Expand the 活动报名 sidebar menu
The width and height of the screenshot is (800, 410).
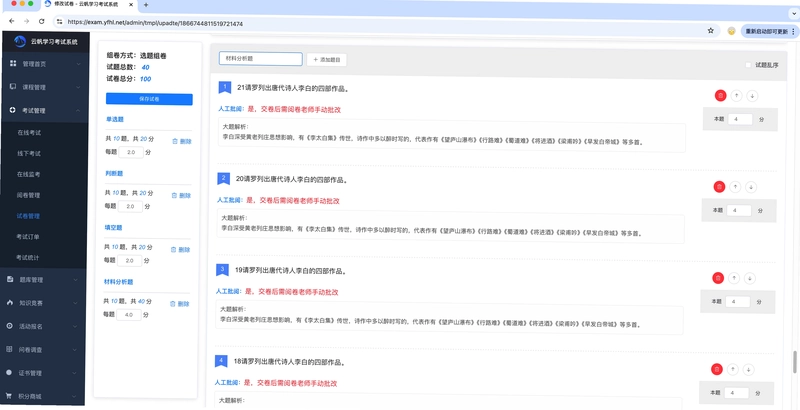click(x=43, y=326)
